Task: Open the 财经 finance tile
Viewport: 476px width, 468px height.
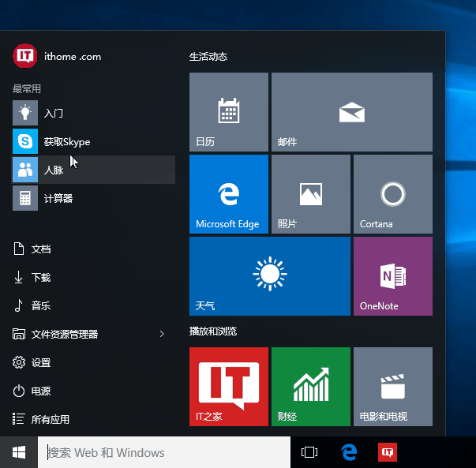Action: (310, 387)
